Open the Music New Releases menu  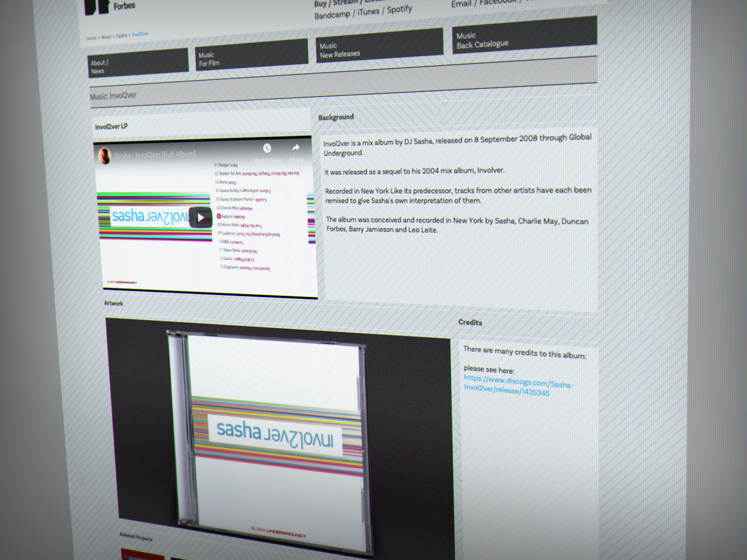(x=379, y=46)
